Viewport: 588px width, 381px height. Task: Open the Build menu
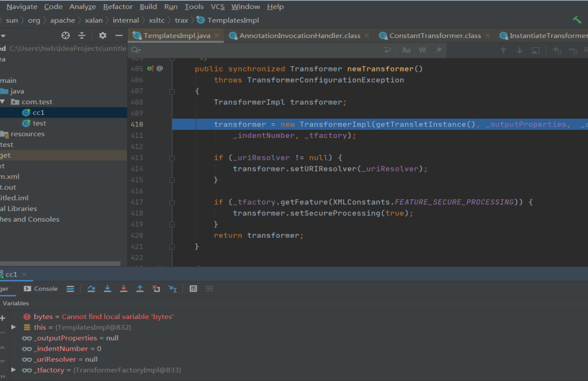[x=148, y=7]
